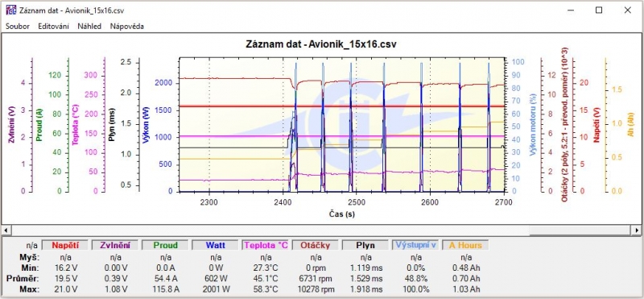Toggle the Napětí series button
Viewport: 644px width, 299px height.
[x=64, y=246]
